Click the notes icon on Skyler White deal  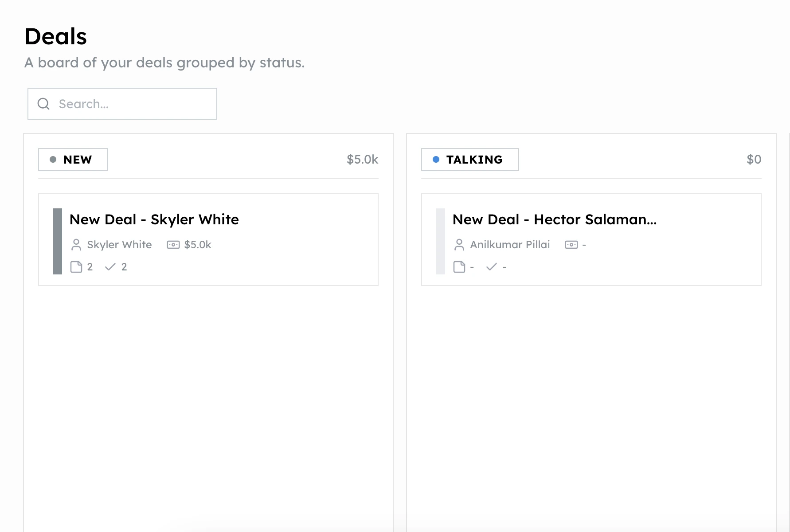76,267
